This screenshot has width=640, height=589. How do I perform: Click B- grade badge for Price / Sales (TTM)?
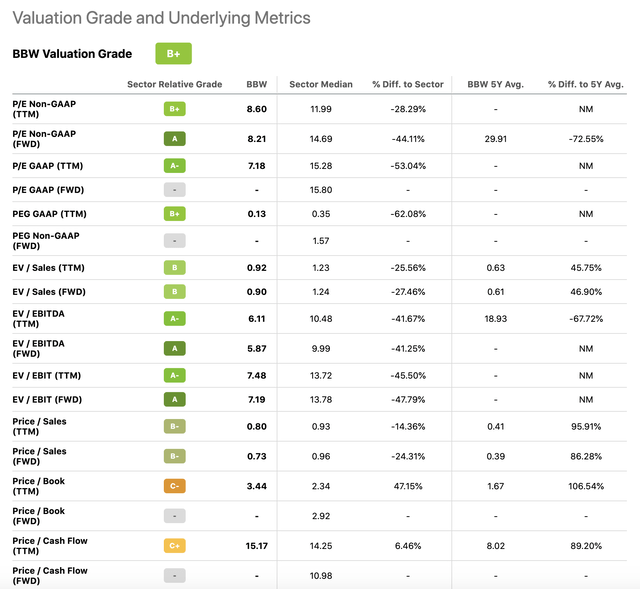(x=175, y=427)
